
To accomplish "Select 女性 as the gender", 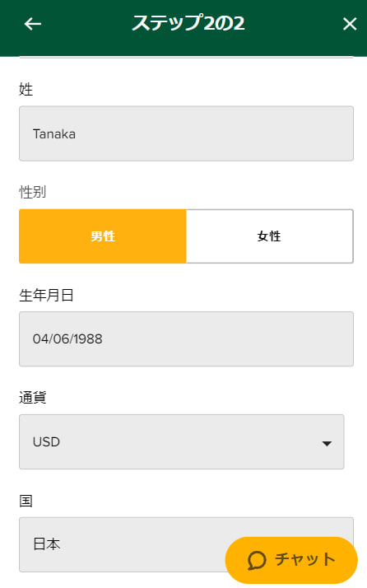I will pyautogui.click(x=270, y=236).
